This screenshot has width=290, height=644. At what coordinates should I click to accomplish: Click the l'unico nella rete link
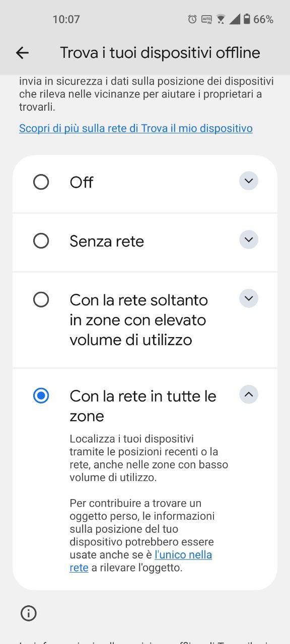click(183, 554)
